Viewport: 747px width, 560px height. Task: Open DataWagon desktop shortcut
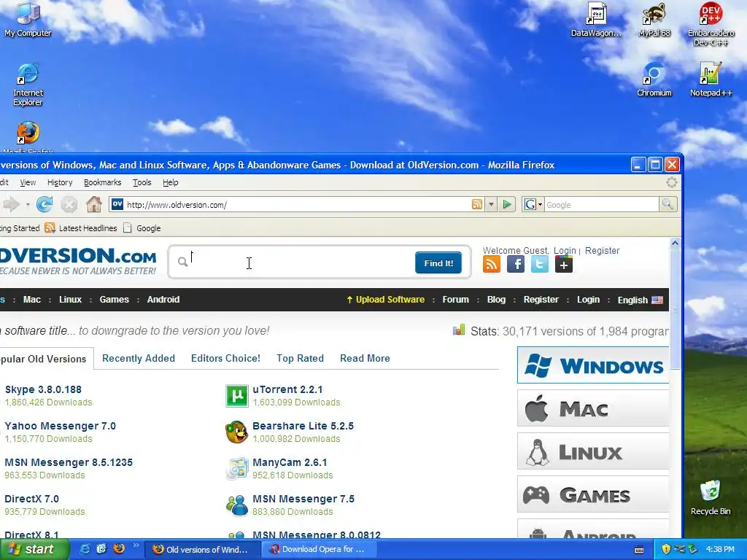(596, 20)
